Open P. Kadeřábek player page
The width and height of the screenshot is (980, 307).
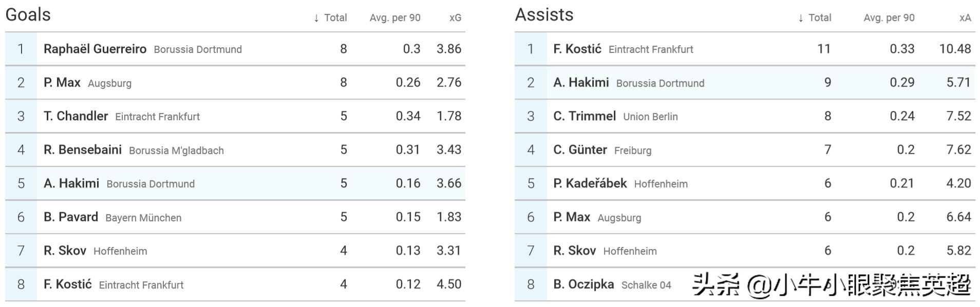tap(590, 183)
